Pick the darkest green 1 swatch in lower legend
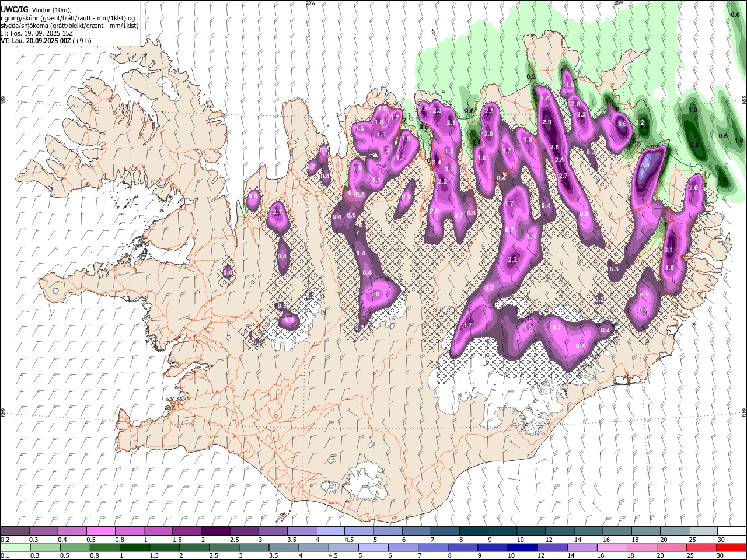This screenshot has width=747, height=560. pos(134,547)
